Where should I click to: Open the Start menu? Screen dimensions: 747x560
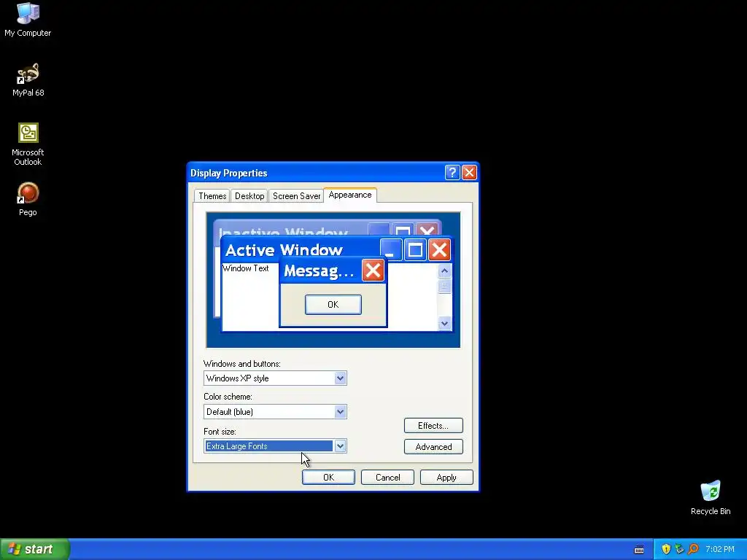[x=35, y=549]
